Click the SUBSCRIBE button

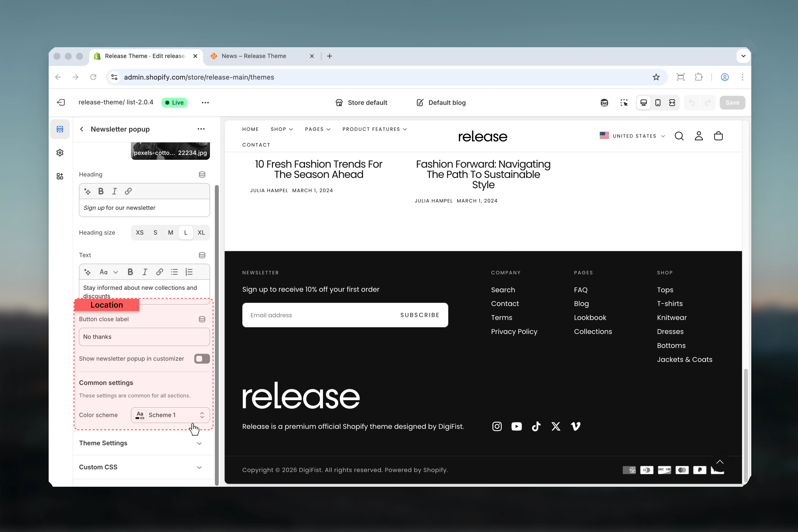[x=419, y=315]
